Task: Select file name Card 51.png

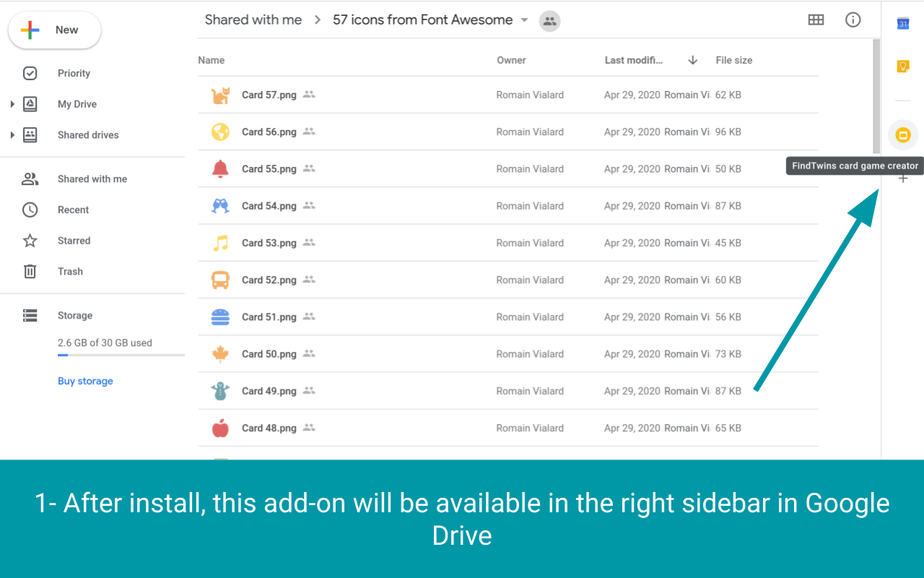Action: 269,316
